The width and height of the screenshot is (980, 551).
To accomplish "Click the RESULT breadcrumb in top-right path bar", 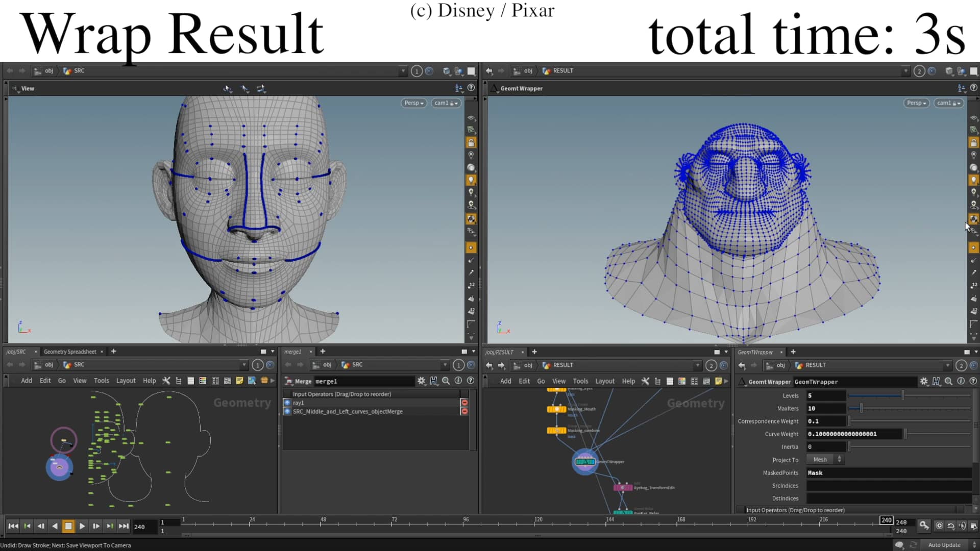I will (x=563, y=71).
